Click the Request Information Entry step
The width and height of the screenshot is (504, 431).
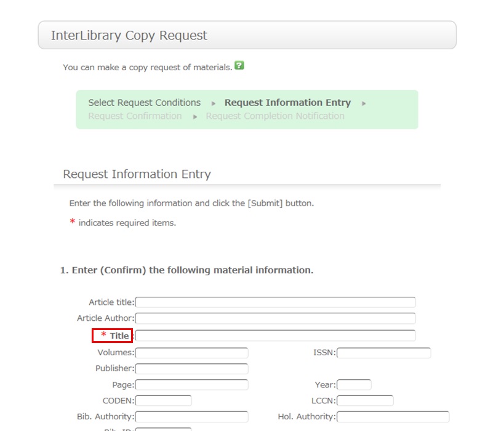click(x=287, y=103)
